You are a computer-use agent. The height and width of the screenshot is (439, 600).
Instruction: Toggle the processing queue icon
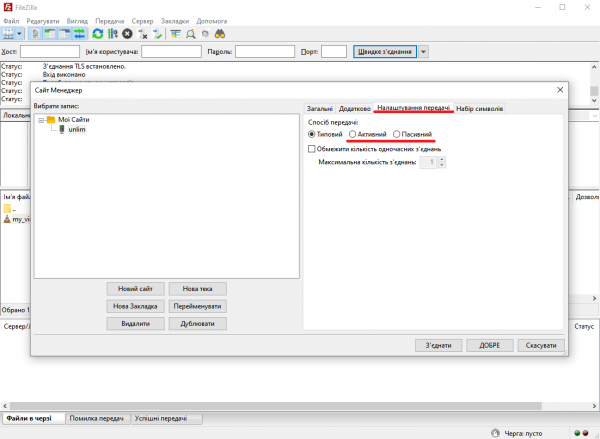coord(113,33)
